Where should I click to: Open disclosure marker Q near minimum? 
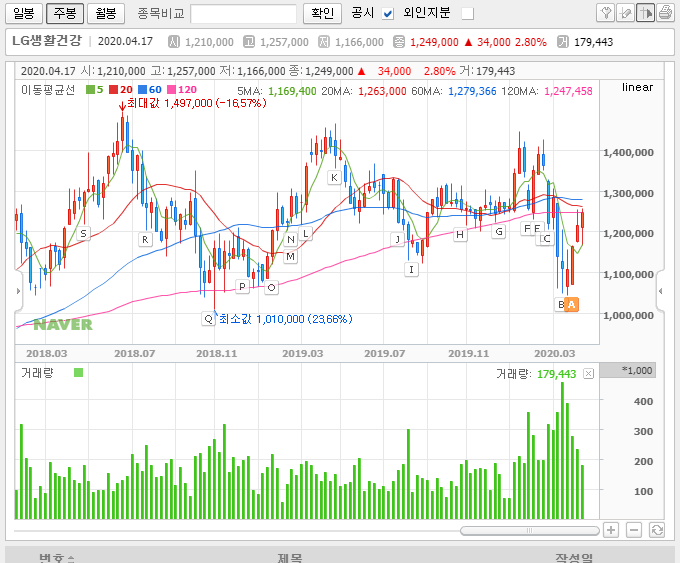coord(208,319)
